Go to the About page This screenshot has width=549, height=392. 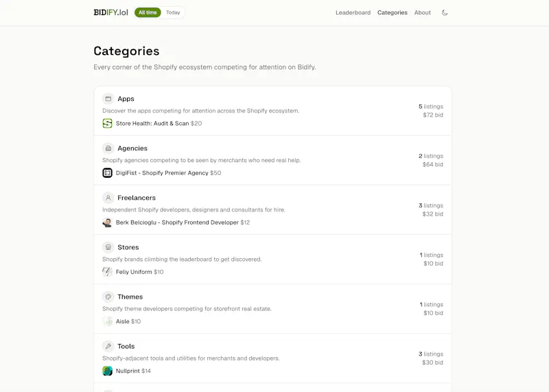[x=422, y=12]
